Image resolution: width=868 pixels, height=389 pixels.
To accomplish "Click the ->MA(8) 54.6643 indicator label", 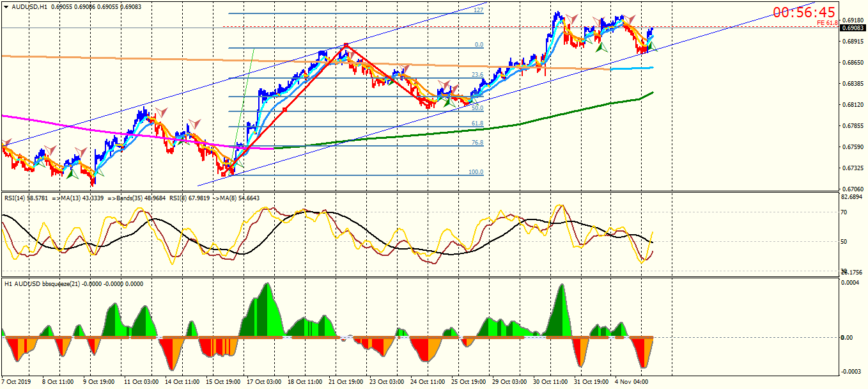I will click(x=236, y=198).
